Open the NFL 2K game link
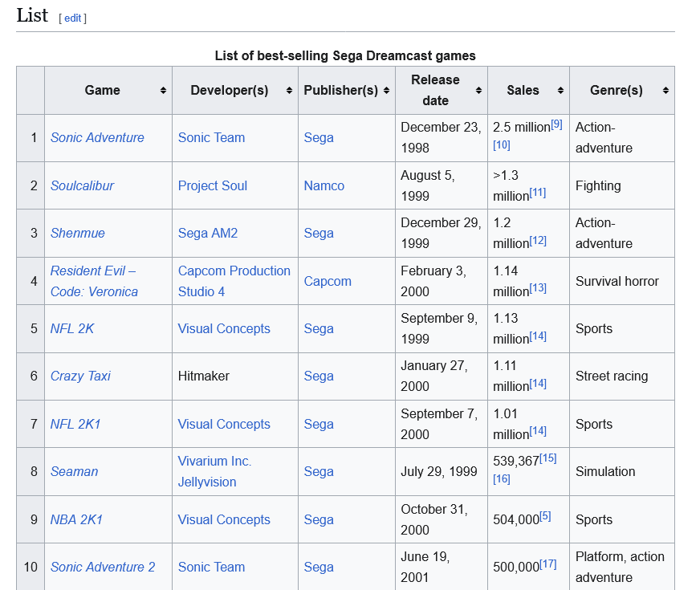Viewport: 700px width, 590px height. 72,328
